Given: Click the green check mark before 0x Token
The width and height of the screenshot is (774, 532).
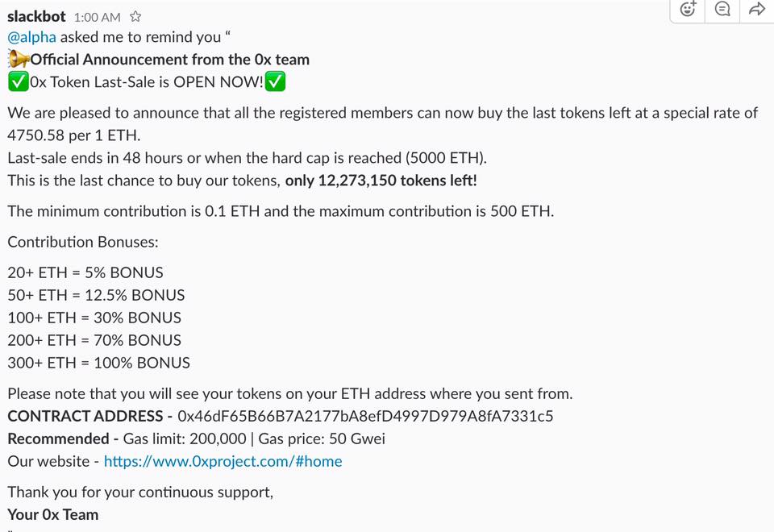Looking at the screenshot, I should tap(18, 82).
